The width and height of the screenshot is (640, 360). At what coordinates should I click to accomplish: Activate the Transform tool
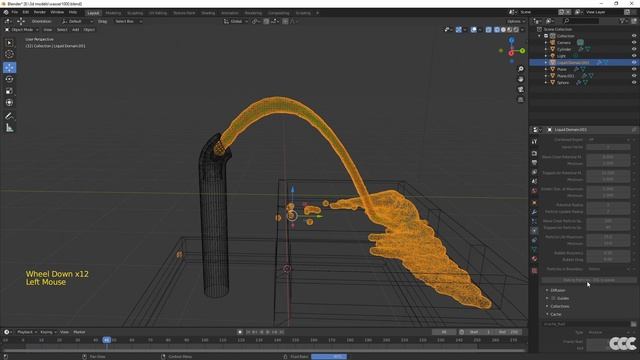(9, 102)
